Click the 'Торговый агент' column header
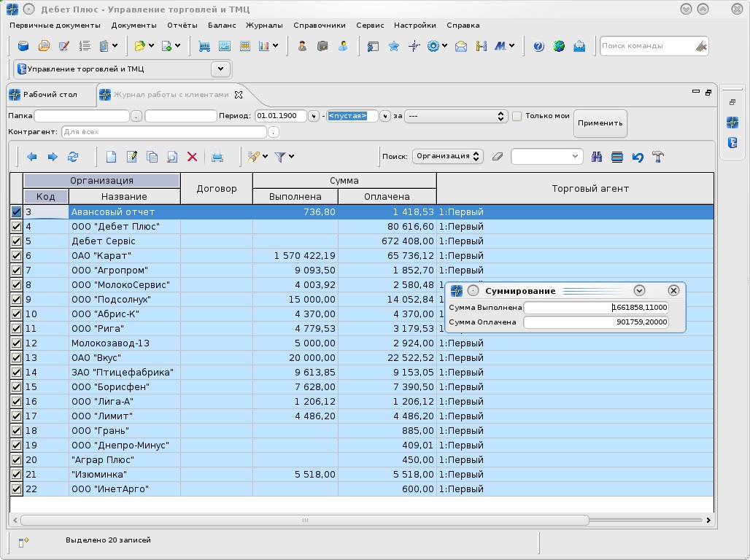The height and width of the screenshot is (560, 750). coord(576,188)
